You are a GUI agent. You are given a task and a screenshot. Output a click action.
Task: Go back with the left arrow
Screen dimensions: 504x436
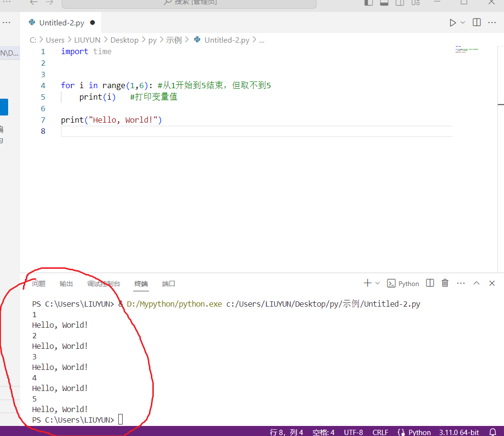point(34,2)
